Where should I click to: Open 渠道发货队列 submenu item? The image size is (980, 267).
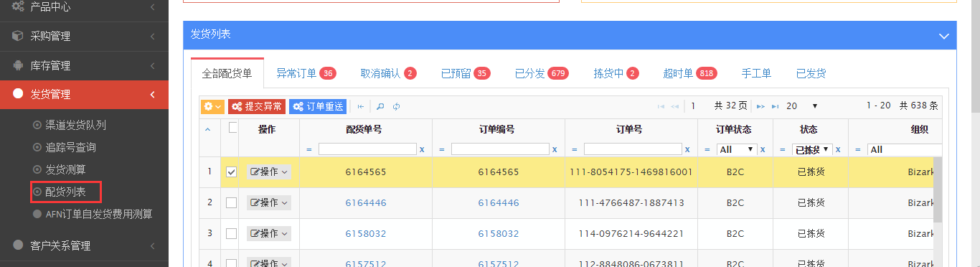[75, 125]
